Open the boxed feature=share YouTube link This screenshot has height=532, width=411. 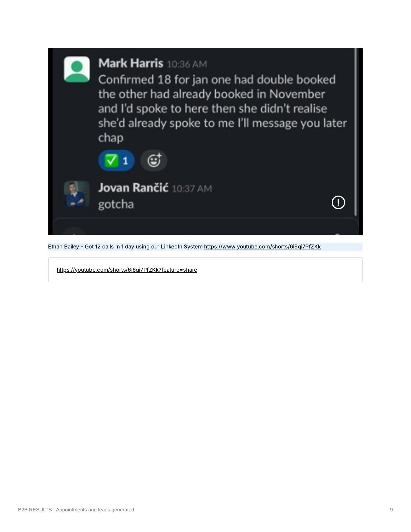pyautogui.click(x=127, y=270)
